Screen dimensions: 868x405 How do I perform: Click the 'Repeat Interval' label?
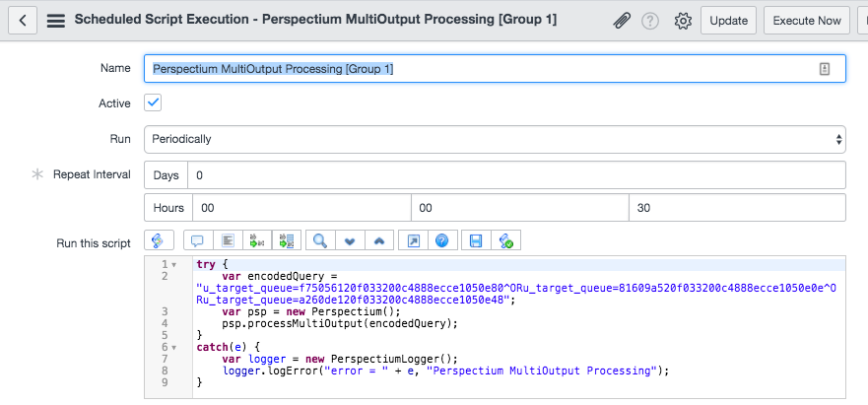[92, 174]
